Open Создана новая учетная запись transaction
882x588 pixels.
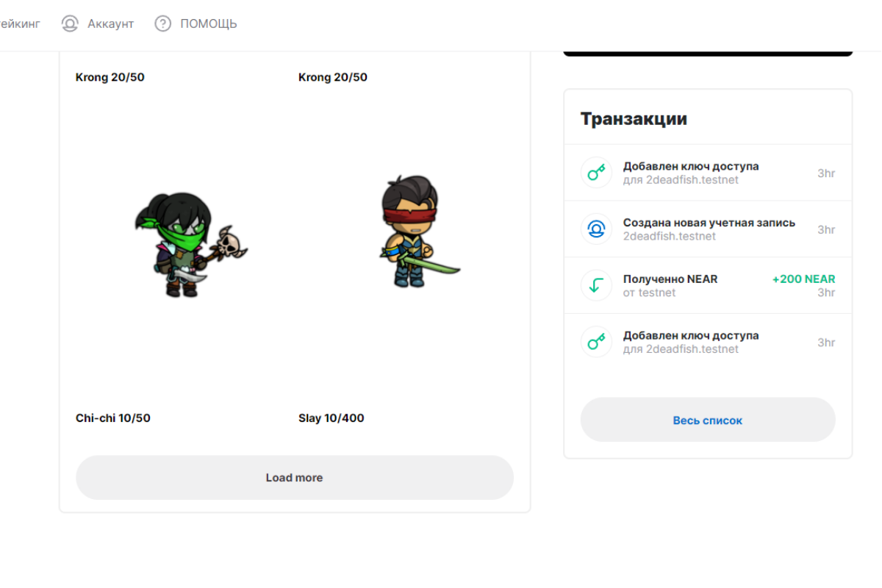tap(708, 229)
